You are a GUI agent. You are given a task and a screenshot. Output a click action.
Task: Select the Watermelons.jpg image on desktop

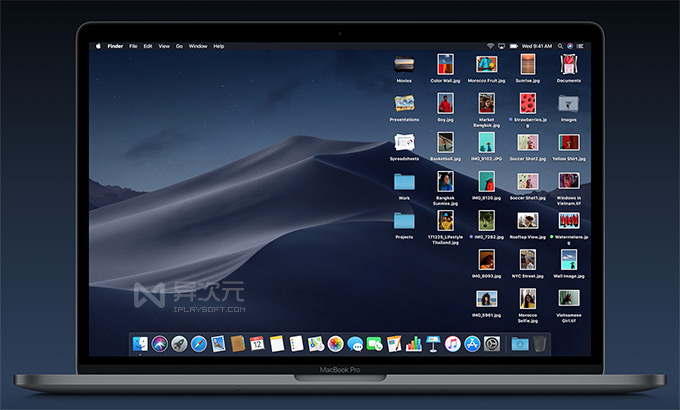tap(569, 221)
